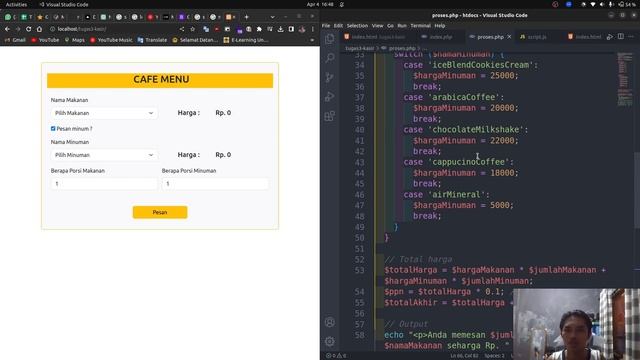This screenshot has width=640, height=360.
Task: Open the system volume indicator
Action: 602,4
